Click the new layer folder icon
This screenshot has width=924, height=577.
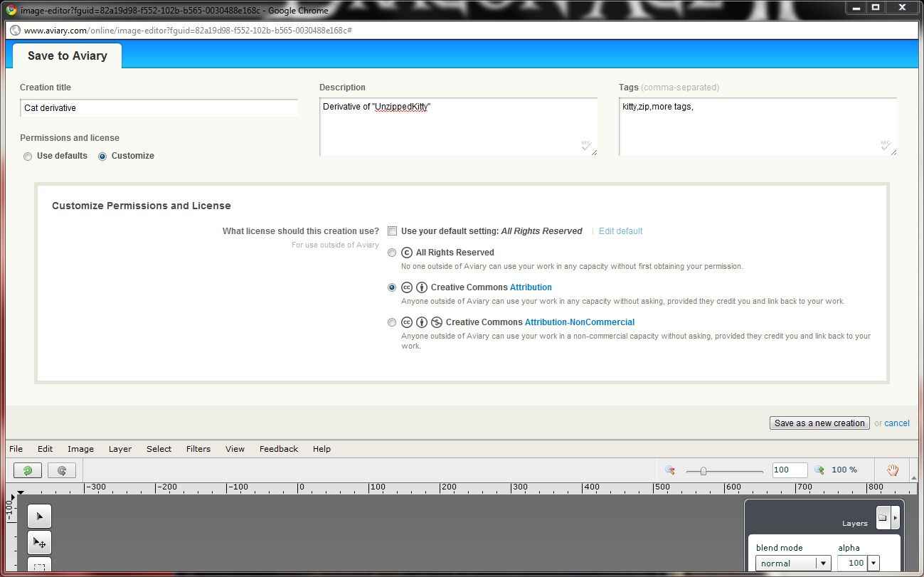[x=882, y=518]
